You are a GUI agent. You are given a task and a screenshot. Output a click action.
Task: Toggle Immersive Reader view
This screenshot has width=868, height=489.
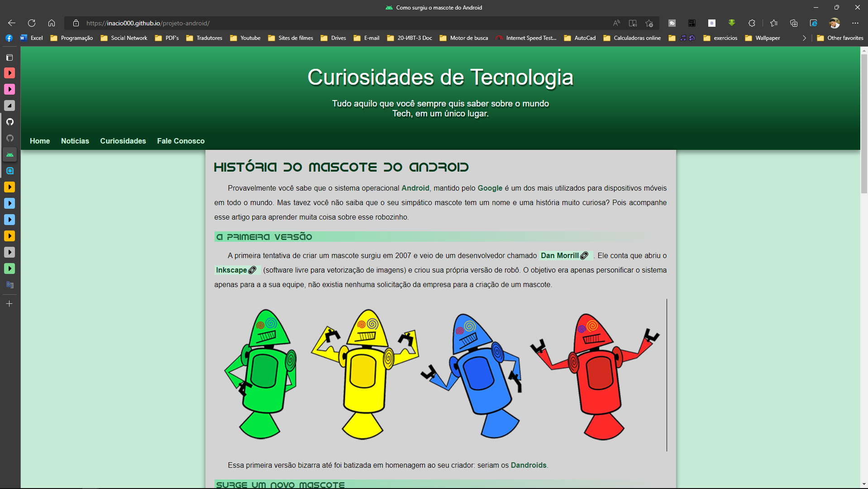pyautogui.click(x=632, y=23)
